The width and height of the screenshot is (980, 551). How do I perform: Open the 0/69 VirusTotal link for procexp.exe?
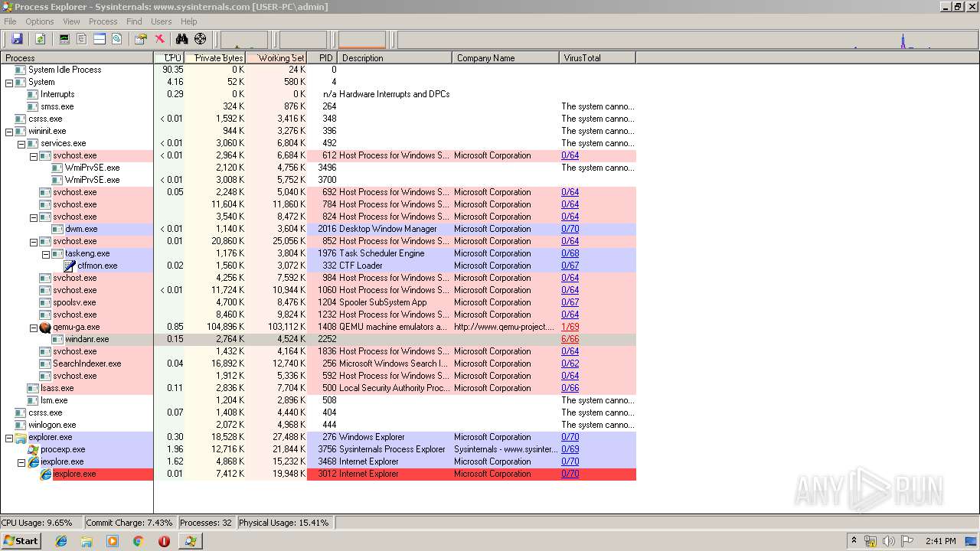coord(570,449)
